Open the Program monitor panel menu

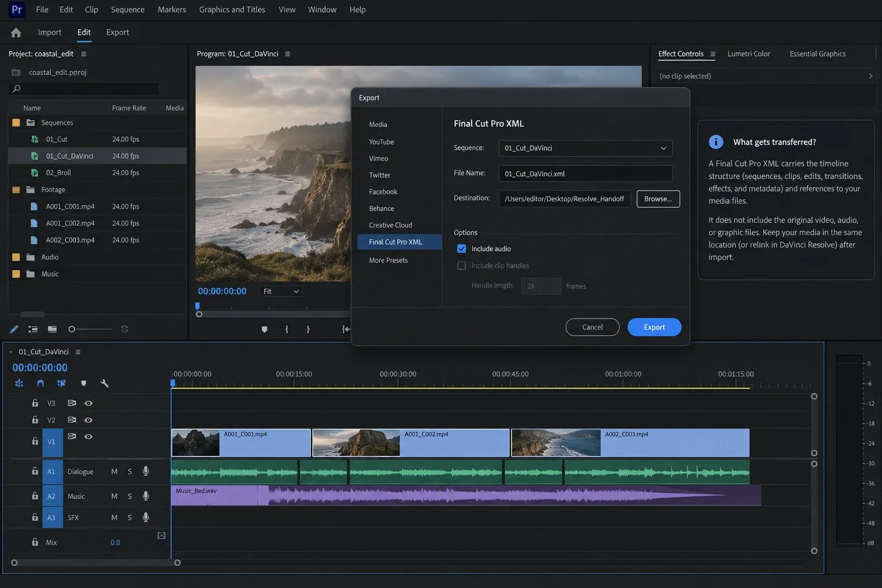(288, 54)
